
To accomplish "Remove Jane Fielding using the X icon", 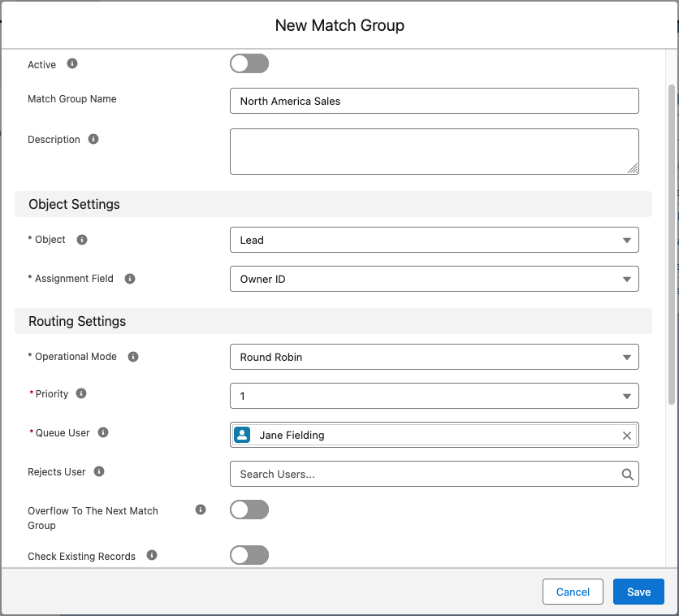I will click(626, 436).
